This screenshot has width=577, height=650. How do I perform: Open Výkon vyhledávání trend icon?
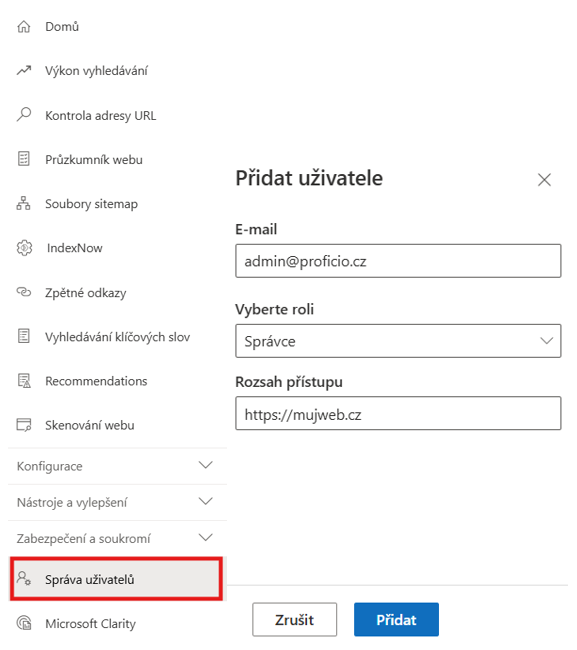(x=24, y=70)
